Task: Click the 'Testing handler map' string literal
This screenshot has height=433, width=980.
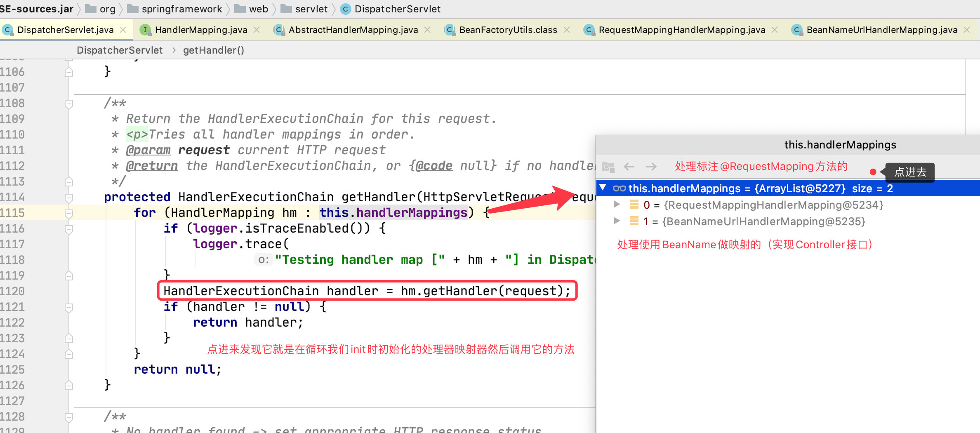Action: (360, 260)
